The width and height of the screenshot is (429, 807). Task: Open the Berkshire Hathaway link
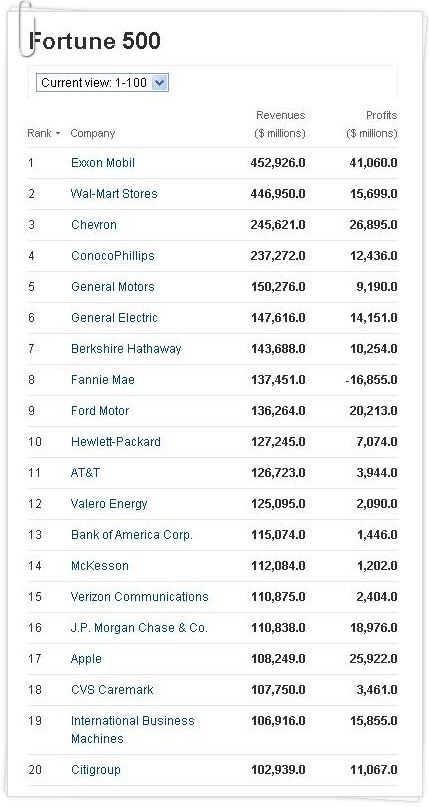point(126,349)
